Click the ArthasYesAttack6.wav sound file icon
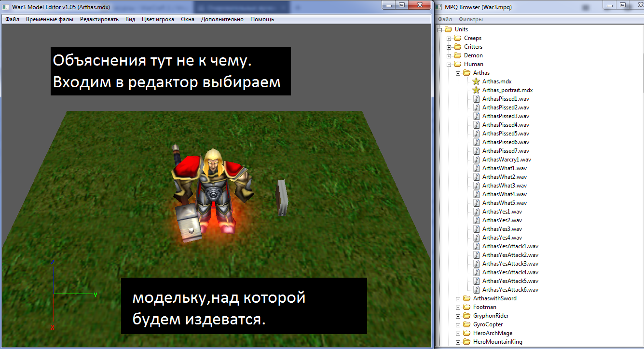 (476, 290)
